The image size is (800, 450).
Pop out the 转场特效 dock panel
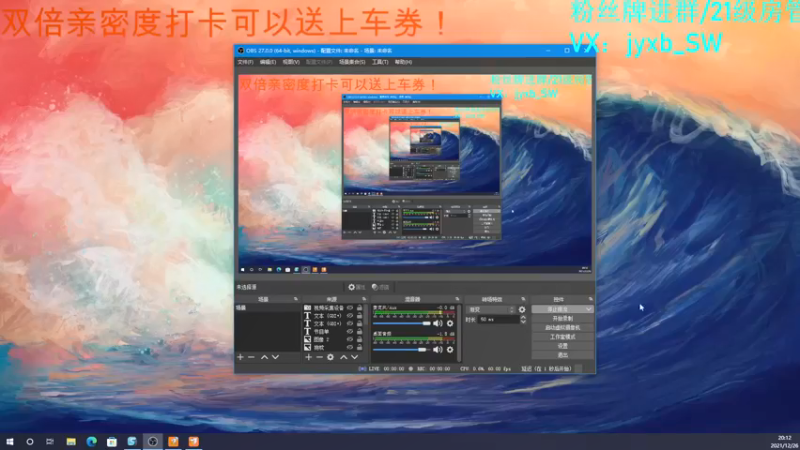click(523, 299)
